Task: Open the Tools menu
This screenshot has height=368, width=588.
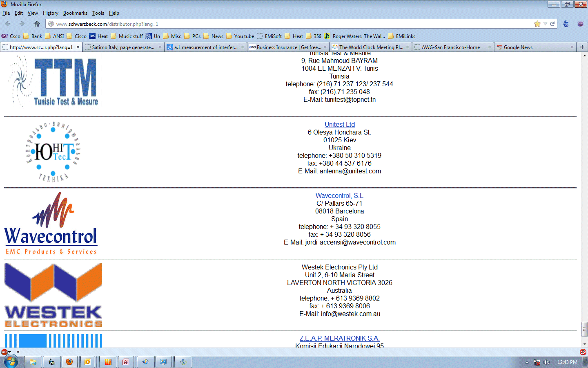Action: 98,13
